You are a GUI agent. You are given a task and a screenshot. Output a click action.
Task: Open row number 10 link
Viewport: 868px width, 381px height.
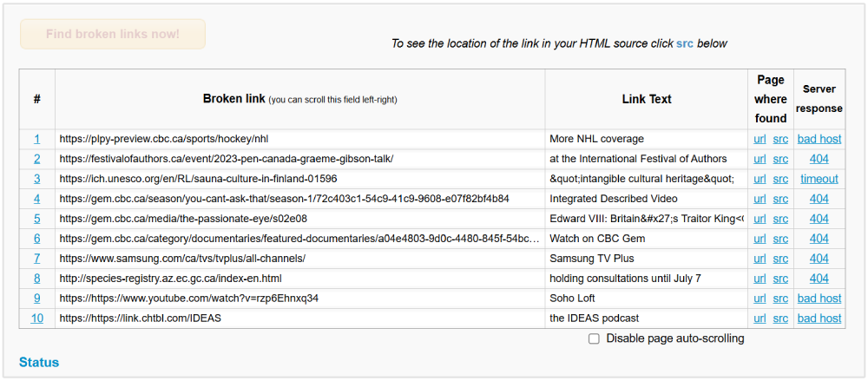[x=37, y=319]
